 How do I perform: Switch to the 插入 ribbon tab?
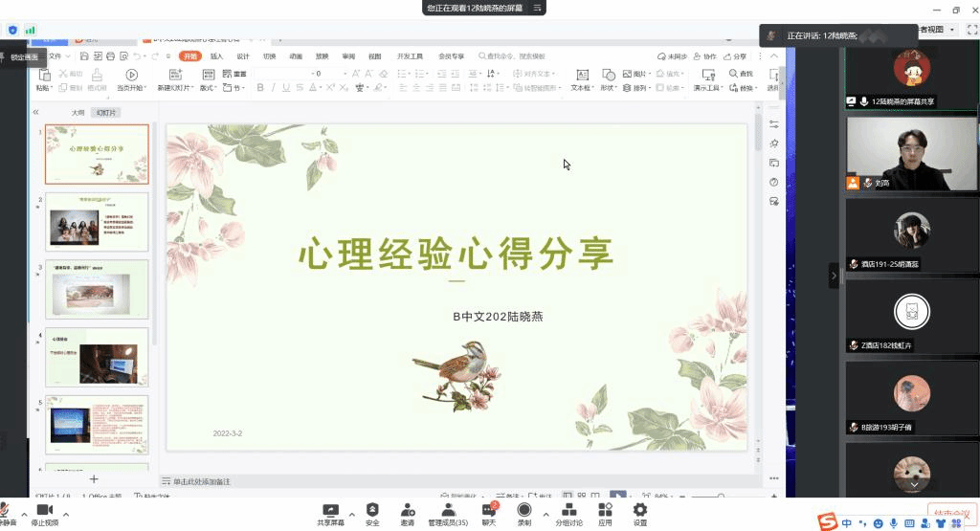click(x=217, y=56)
